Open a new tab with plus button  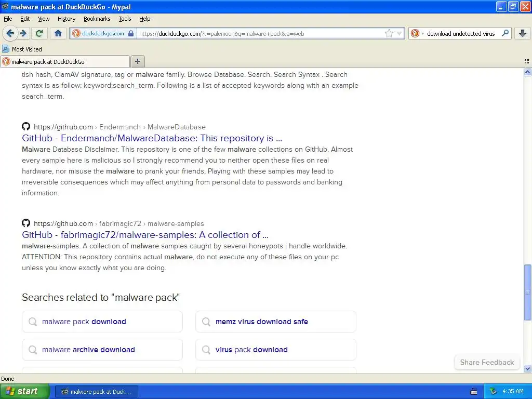pos(137,61)
